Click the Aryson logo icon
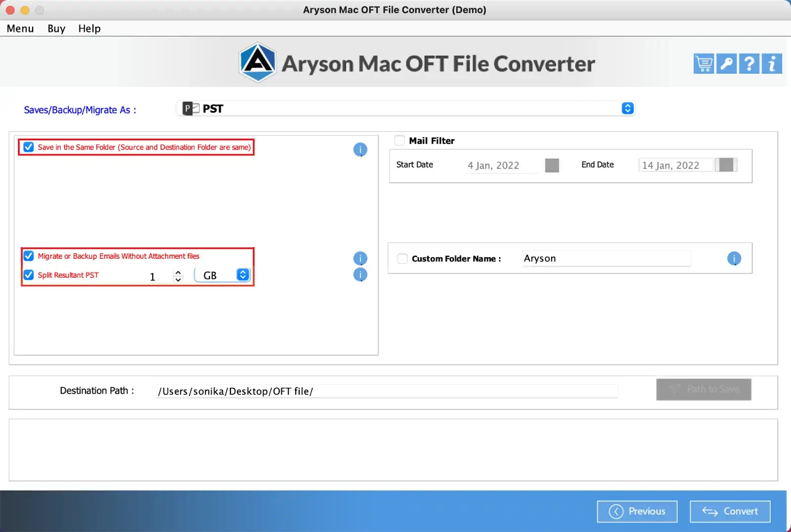This screenshot has width=791, height=532. tap(257, 62)
